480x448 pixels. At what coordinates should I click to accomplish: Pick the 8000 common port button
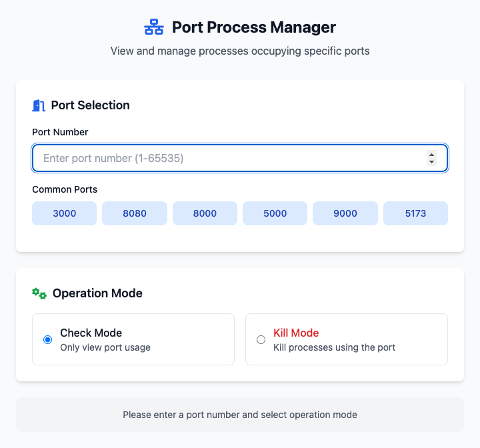205,213
